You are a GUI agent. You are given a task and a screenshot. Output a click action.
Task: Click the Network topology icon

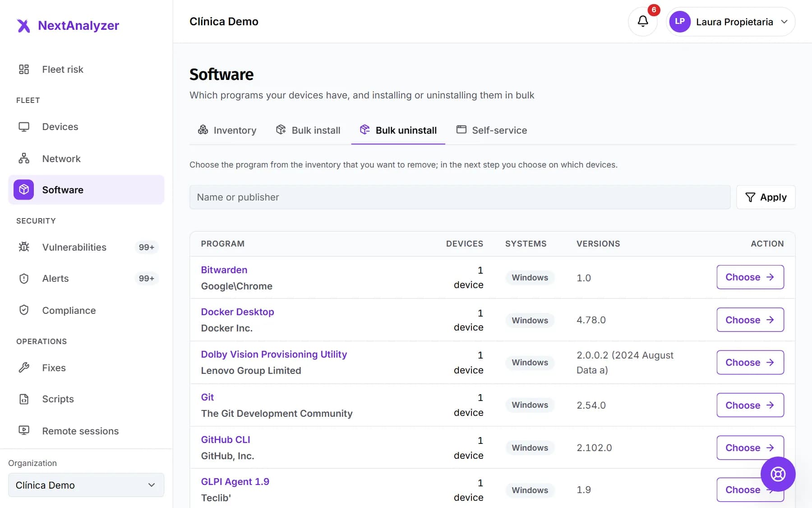pyautogui.click(x=24, y=158)
